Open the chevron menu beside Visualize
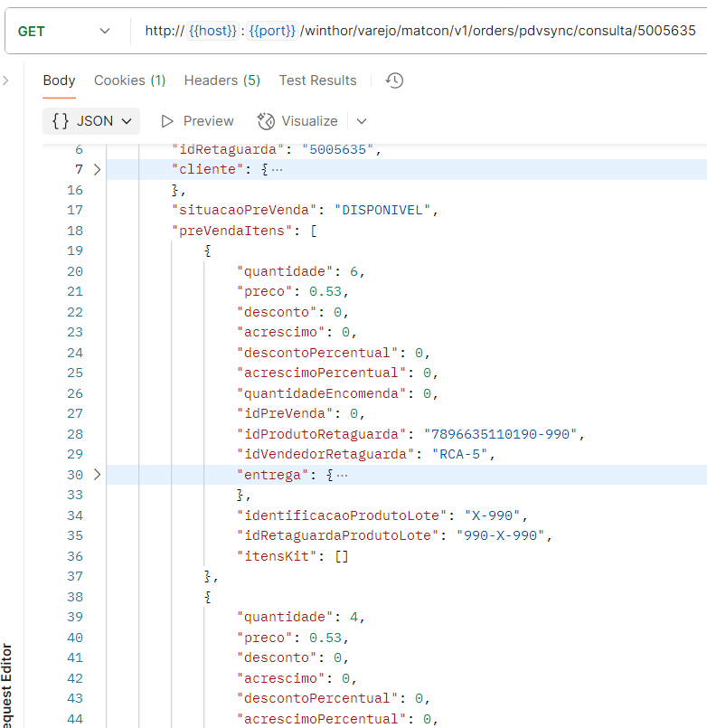The image size is (707, 728). tap(362, 121)
